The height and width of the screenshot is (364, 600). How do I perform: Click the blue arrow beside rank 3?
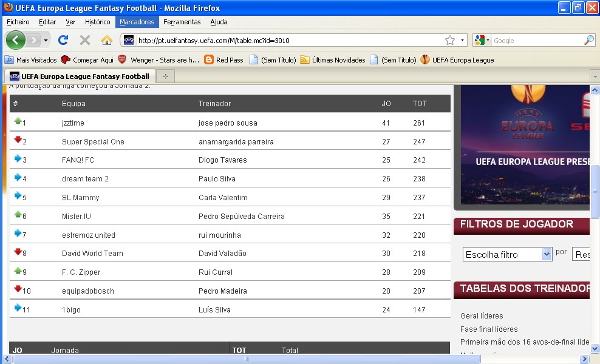click(x=18, y=158)
